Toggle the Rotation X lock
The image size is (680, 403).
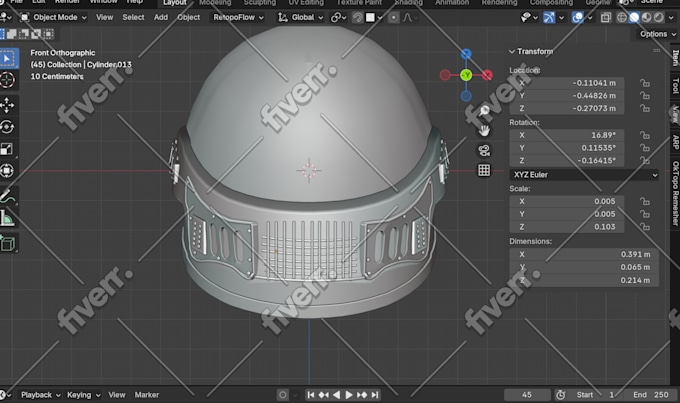pyautogui.click(x=645, y=135)
